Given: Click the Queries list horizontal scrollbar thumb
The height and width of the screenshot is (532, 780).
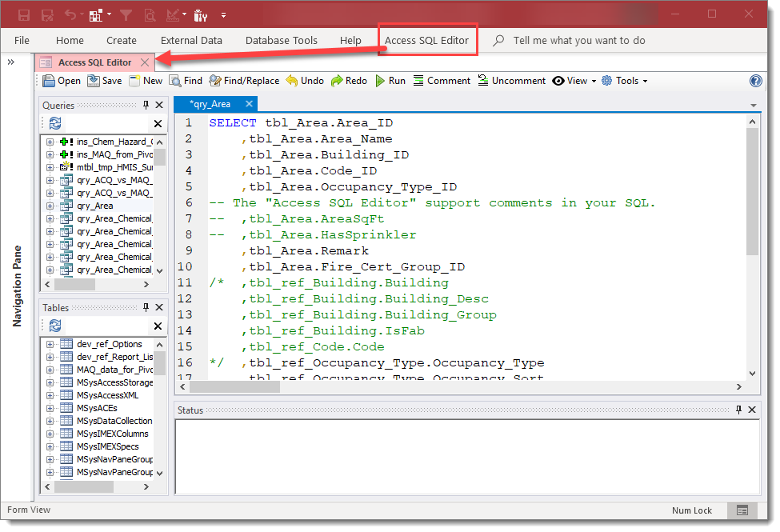Looking at the screenshot, I should [x=74, y=284].
